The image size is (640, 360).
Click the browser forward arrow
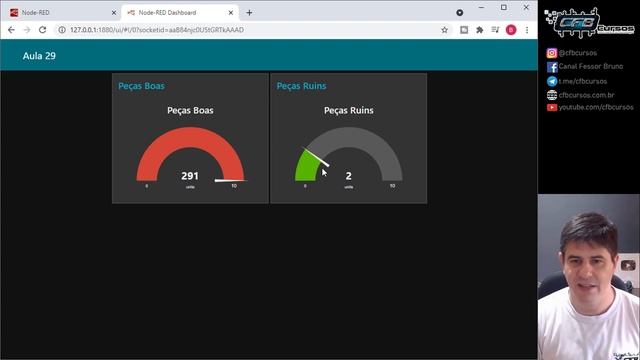click(27, 30)
